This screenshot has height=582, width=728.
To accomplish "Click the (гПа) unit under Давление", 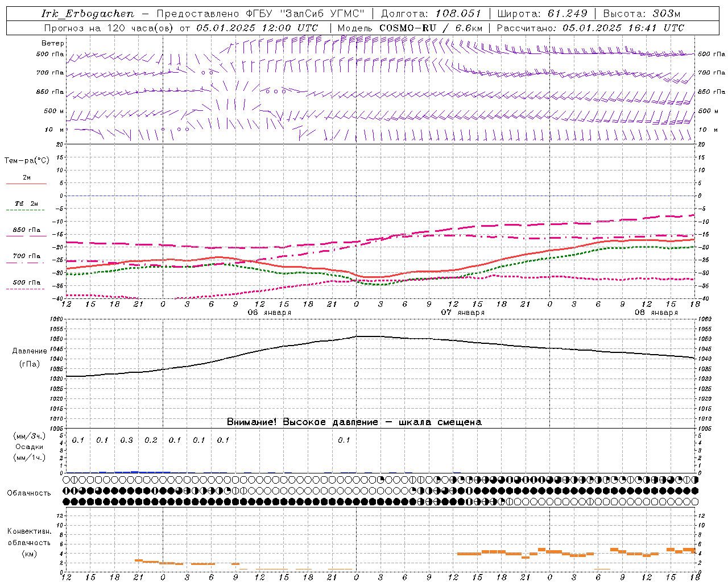I will (30, 364).
